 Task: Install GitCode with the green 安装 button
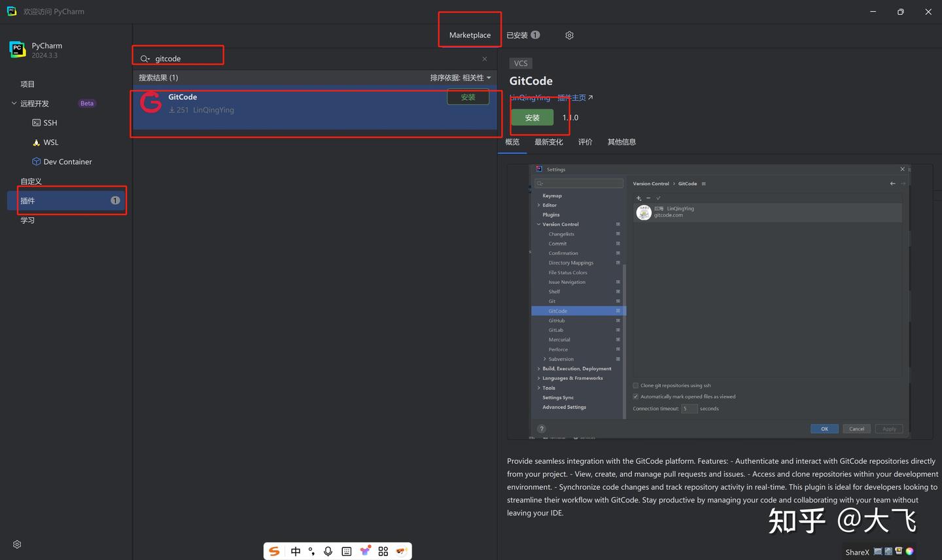(x=532, y=118)
